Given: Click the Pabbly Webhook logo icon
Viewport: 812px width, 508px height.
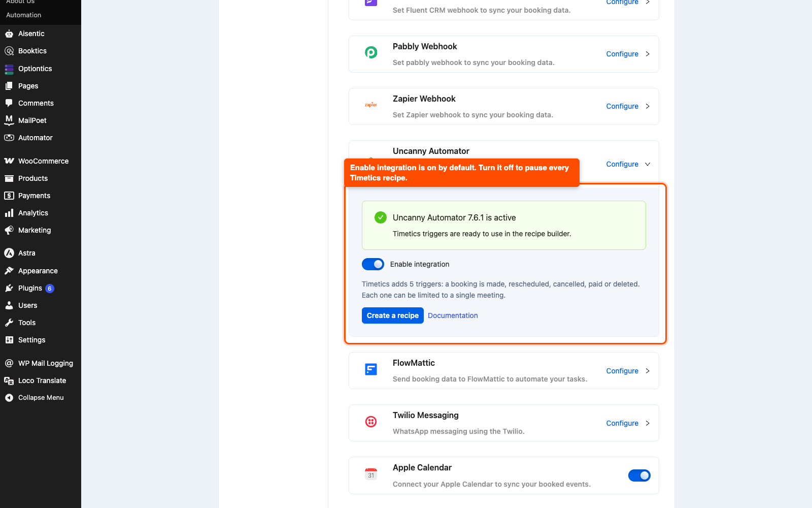Looking at the screenshot, I should point(371,52).
